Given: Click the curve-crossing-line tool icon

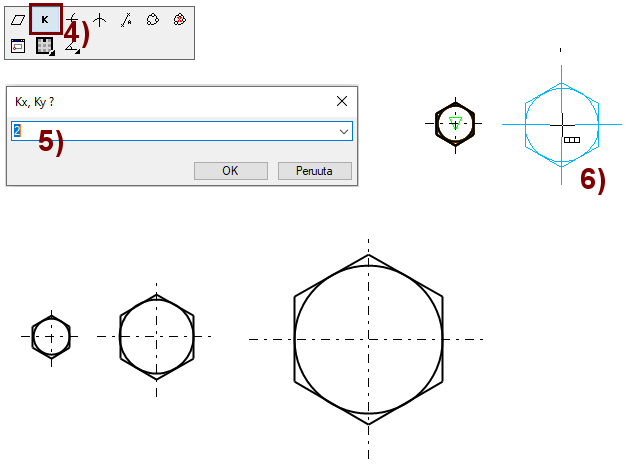Looking at the screenshot, I should 72,19.
